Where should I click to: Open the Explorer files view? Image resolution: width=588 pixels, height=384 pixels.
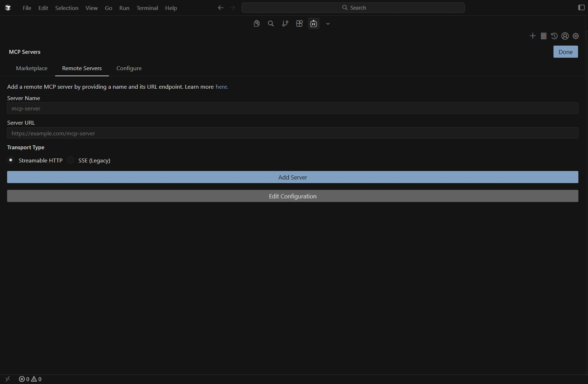pos(257,24)
